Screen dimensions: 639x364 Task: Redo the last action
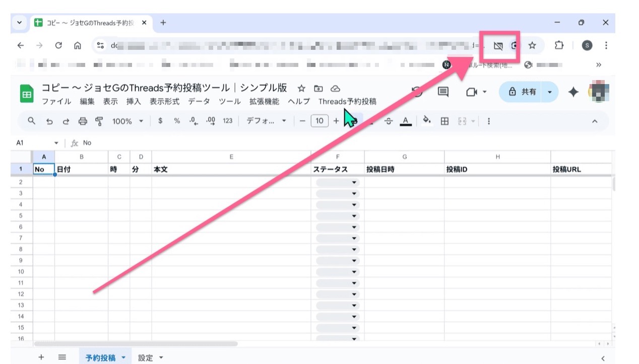(66, 121)
